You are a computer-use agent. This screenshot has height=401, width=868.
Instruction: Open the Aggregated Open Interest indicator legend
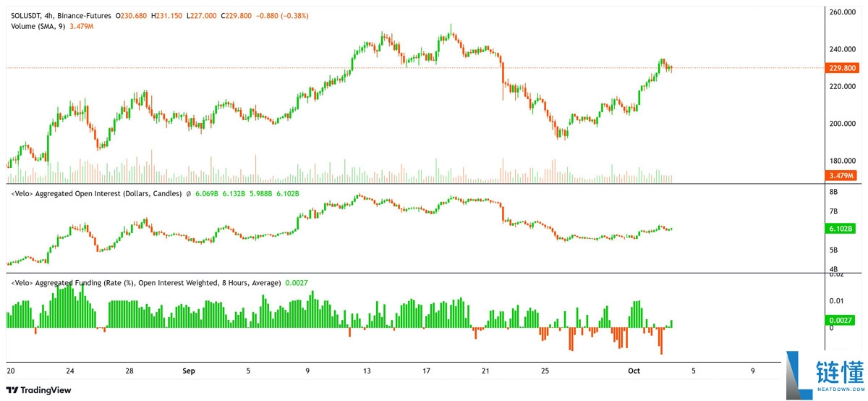96,194
